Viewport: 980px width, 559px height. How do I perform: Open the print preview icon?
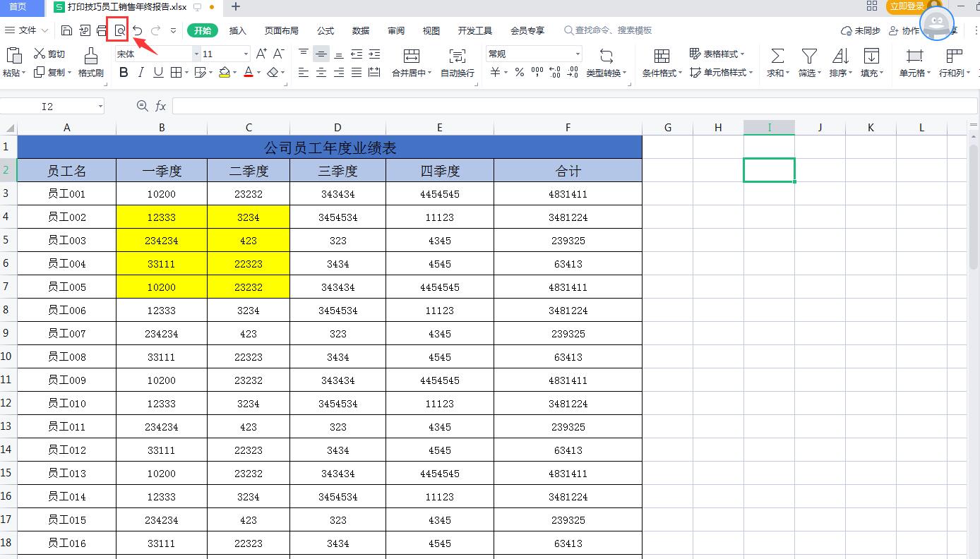[x=120, y=30]
